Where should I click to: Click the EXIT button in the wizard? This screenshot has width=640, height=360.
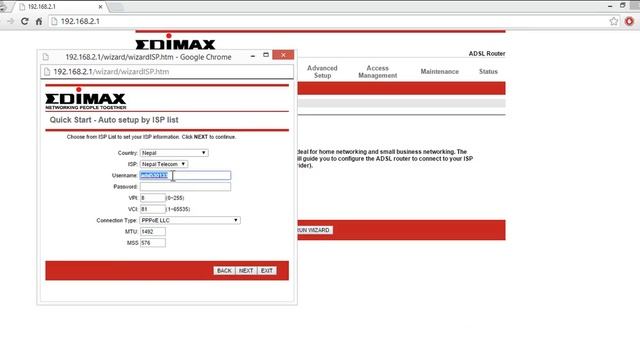click(x=267, y=271)
